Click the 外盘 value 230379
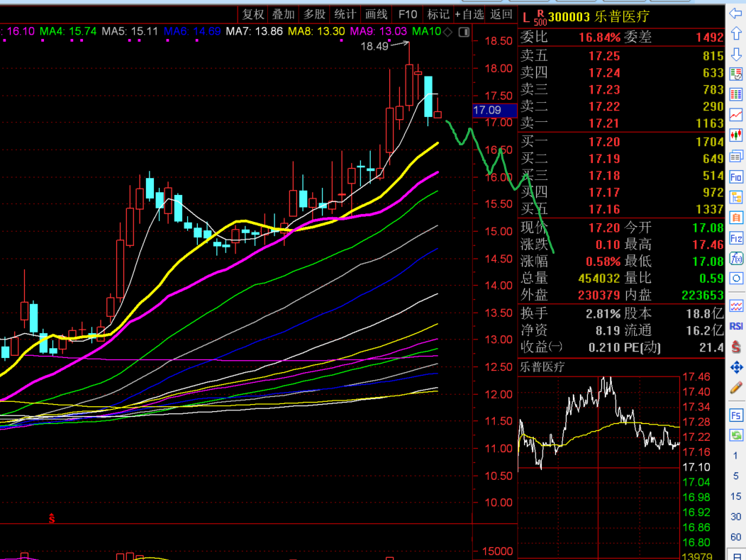 [x=599, y=296]
